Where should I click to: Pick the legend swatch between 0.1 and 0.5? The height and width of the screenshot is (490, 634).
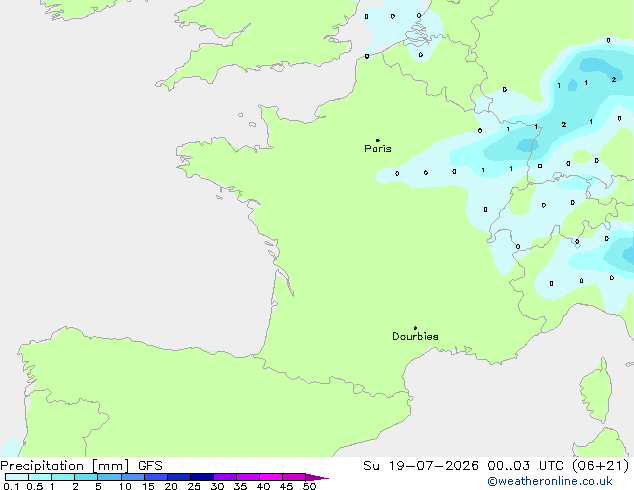[17, 477]
